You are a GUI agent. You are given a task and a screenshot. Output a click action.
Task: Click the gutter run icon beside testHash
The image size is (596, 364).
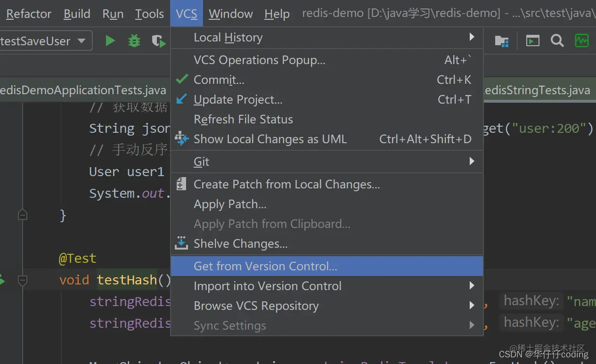click(3, 280)
